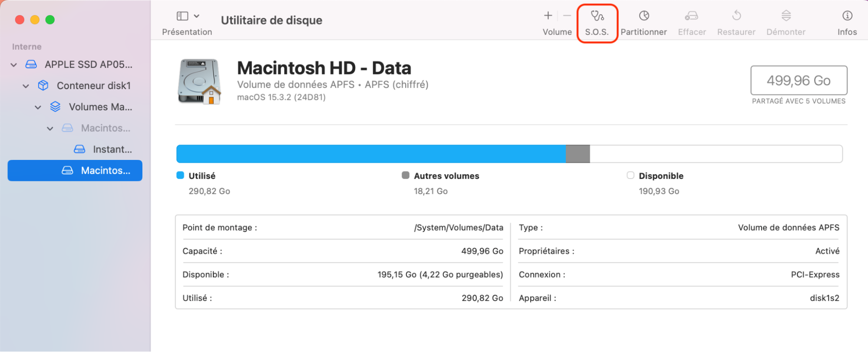
Task: Click the Interne sidebar section header
Action: click(27, 46)
